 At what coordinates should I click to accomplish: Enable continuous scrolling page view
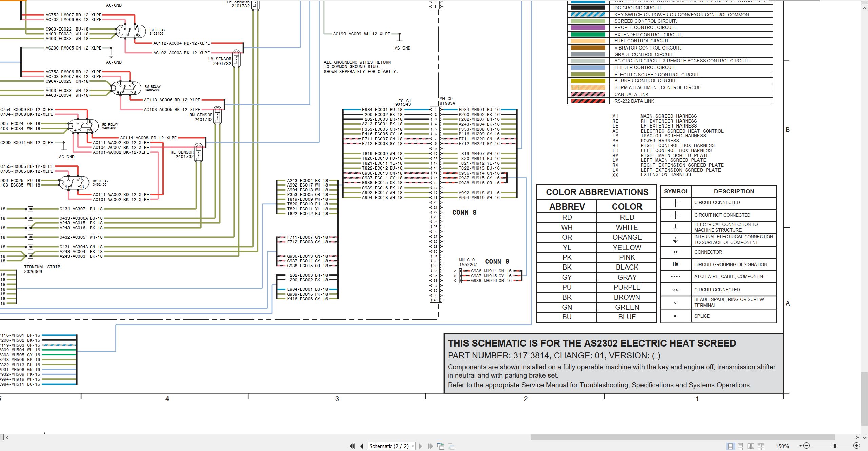tap(741, 446)
